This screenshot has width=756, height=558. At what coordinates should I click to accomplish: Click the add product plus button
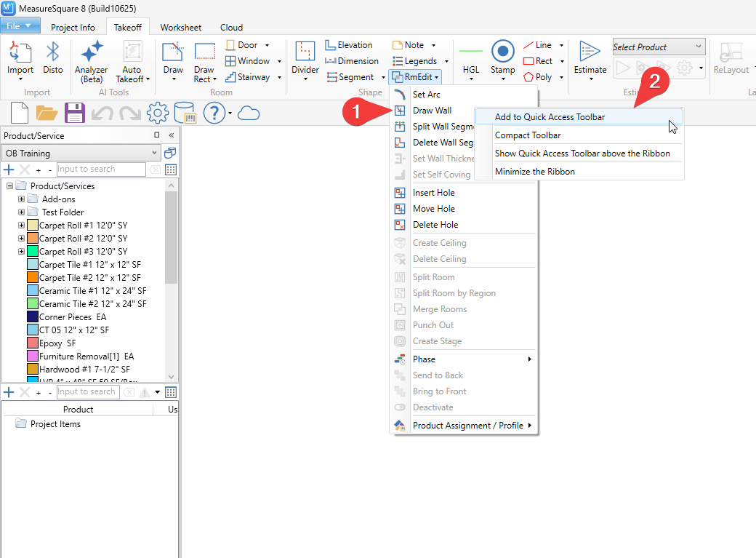coord(9,170)
